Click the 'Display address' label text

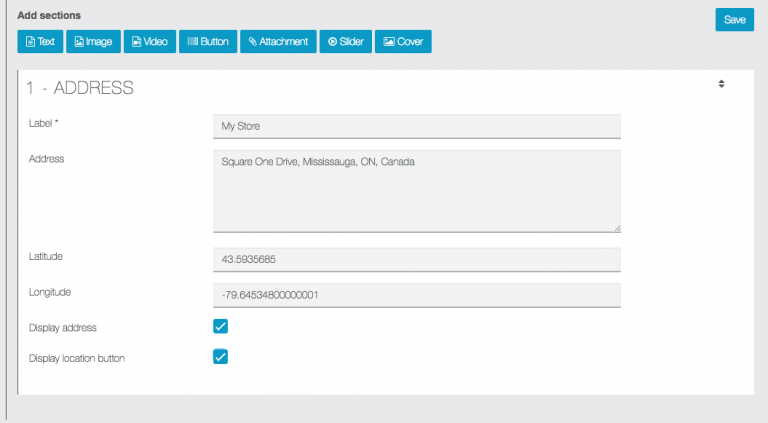(x=63, y=327)
